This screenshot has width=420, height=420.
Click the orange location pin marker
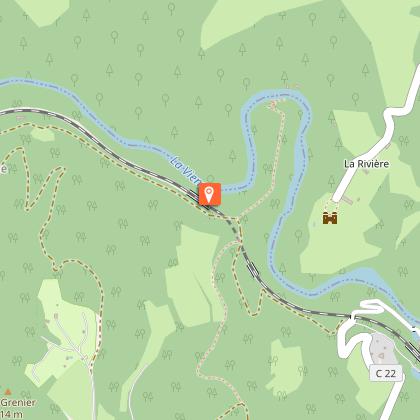(x=210, y=194)
